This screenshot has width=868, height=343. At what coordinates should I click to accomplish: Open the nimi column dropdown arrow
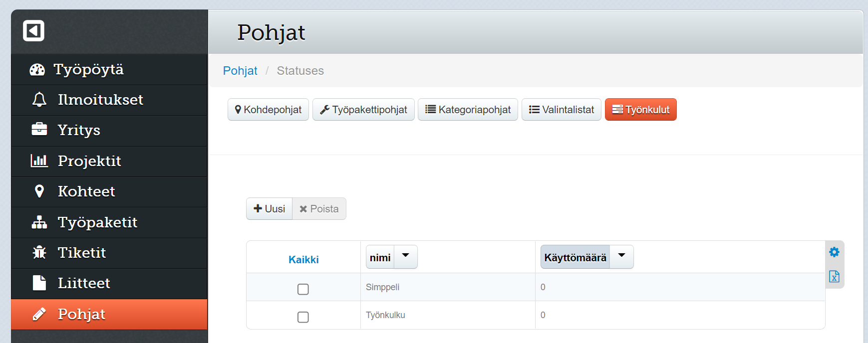(406, 257)
